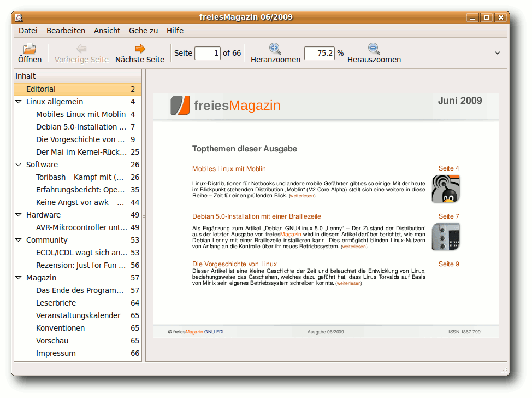Click the Inhalt sidebar header
Screen dimensions: 532x398
coord(78,76)
